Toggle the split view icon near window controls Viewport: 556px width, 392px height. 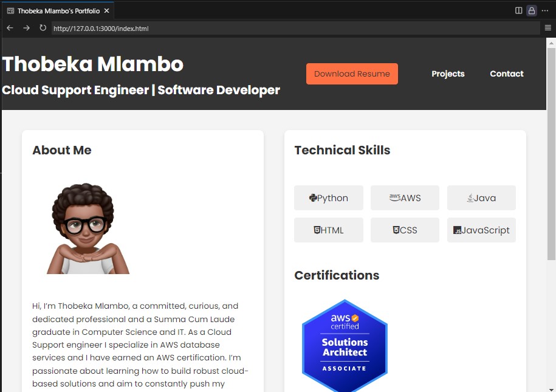(x=518, y=10)
